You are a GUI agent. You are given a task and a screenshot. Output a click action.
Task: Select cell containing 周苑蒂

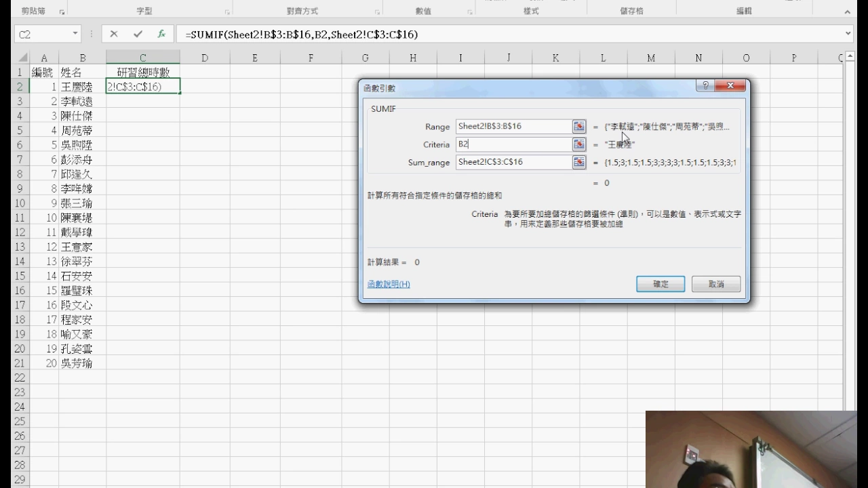(x=83, y=130)
